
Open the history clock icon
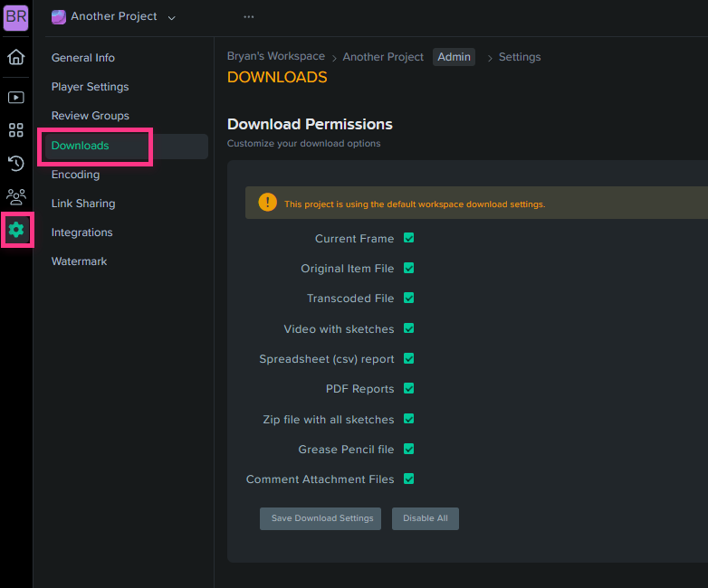click(x=15, y=163)
